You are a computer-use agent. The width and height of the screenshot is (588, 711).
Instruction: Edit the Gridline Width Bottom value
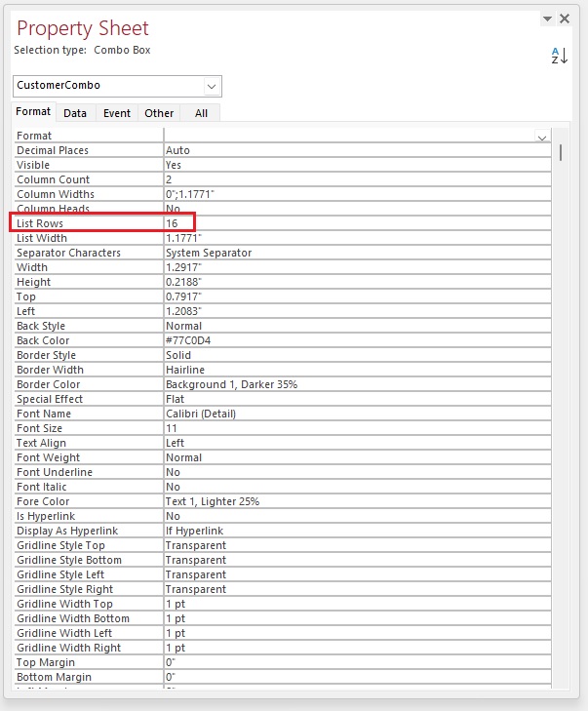[x=357, y=618]
